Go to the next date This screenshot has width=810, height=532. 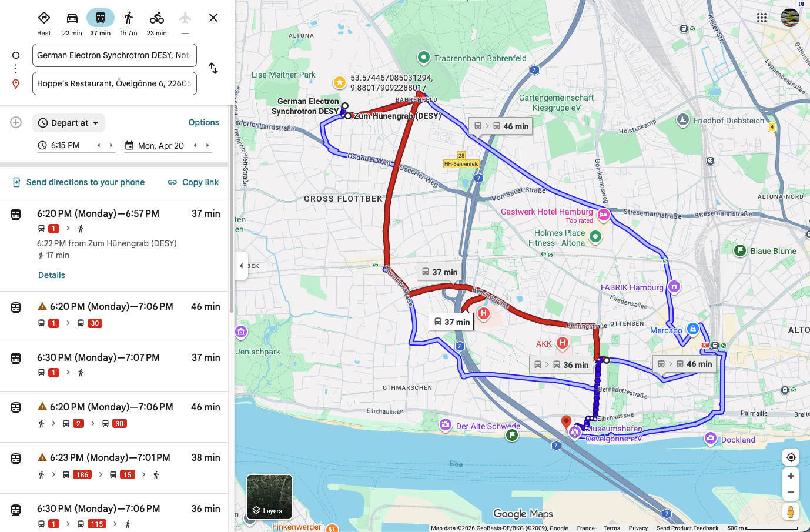(207, 145)
